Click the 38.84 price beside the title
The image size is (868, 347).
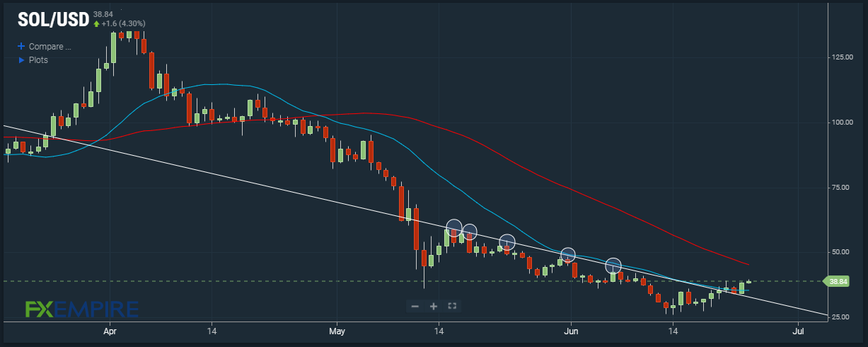pyautogui.click(x=103, y=14)
